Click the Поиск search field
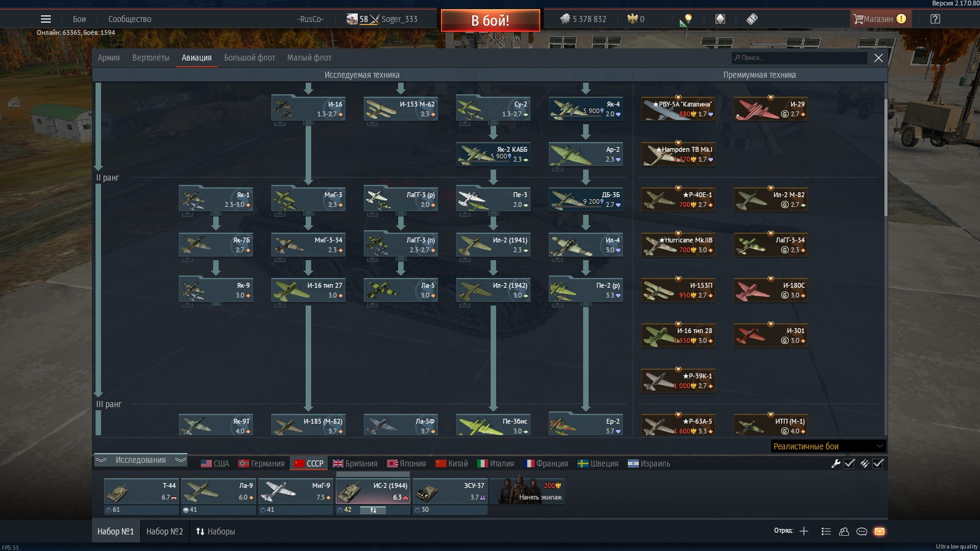The width and height of the screenshot is (980, 551). tap(799, 58)
